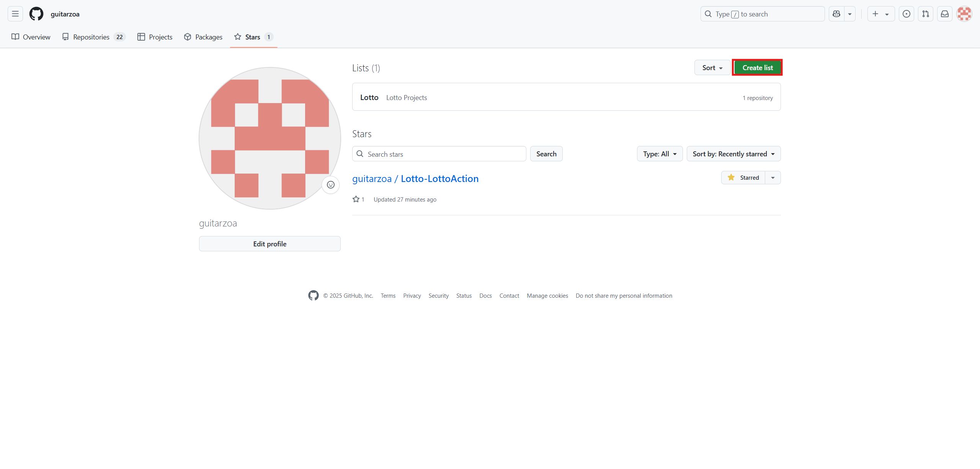Click the Edit profile button
The height and width of the screenshot is (469, 980).
270,244
